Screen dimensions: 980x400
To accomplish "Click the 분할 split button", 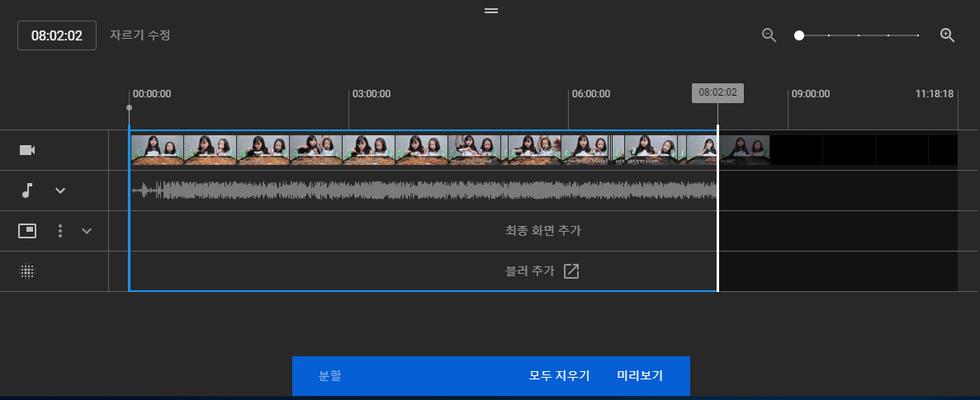I will pos(330,375).
